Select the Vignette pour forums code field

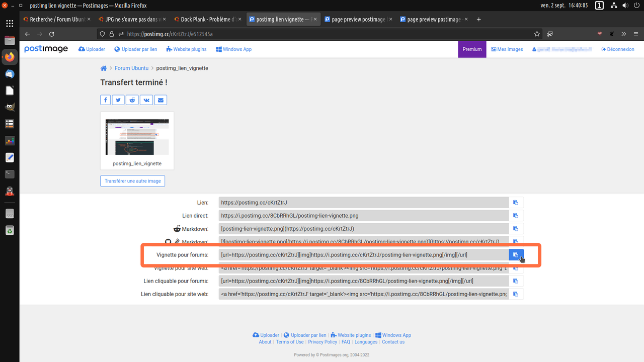coord(364,255)
